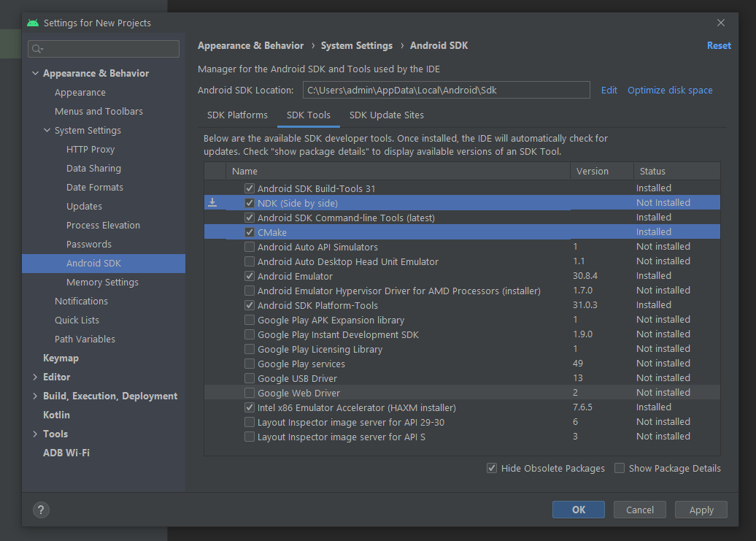Select Data Sharing settings
Image resolution: width=756 pixels, height=541 pixels.
click(x=93, y=168)
